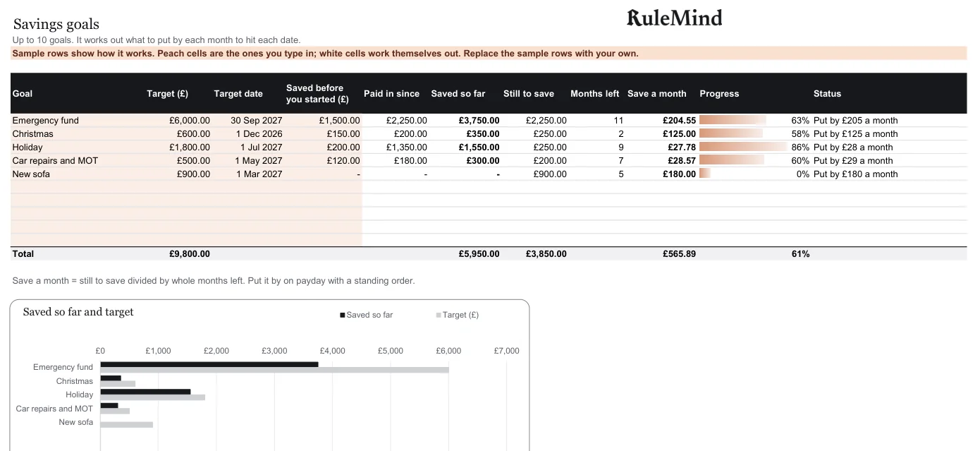Click the £150.00 Christmas saved-before cell
The height and width of the screenshot is (451, 980).
pos(343,134)
